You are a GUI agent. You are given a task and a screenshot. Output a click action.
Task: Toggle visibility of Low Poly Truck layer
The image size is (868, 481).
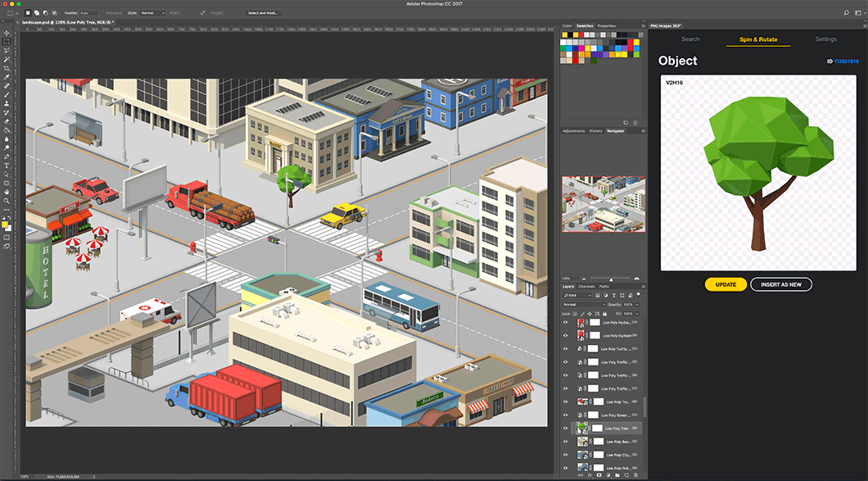[565, 402]
